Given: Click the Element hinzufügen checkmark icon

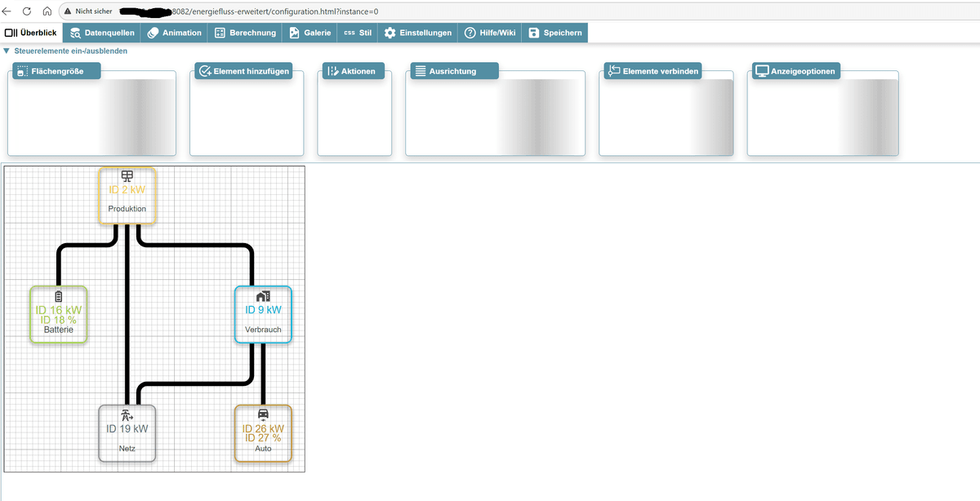Looking at the screenshot, I should tap(204, 71).
